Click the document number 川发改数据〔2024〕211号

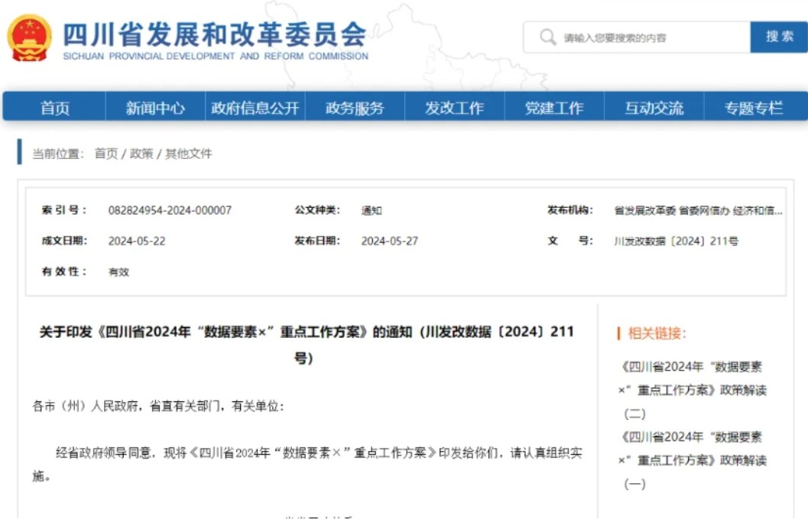click(676, 241)
